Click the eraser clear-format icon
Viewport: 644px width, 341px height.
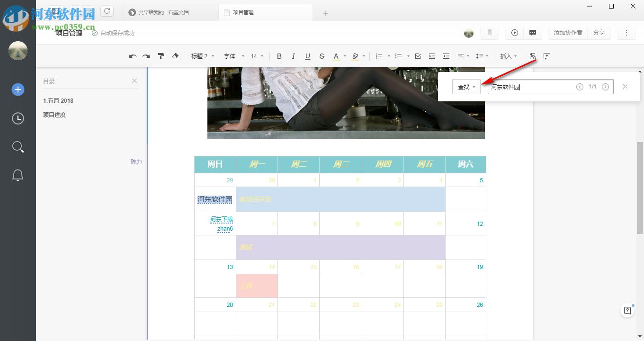[x=175, y=56]
